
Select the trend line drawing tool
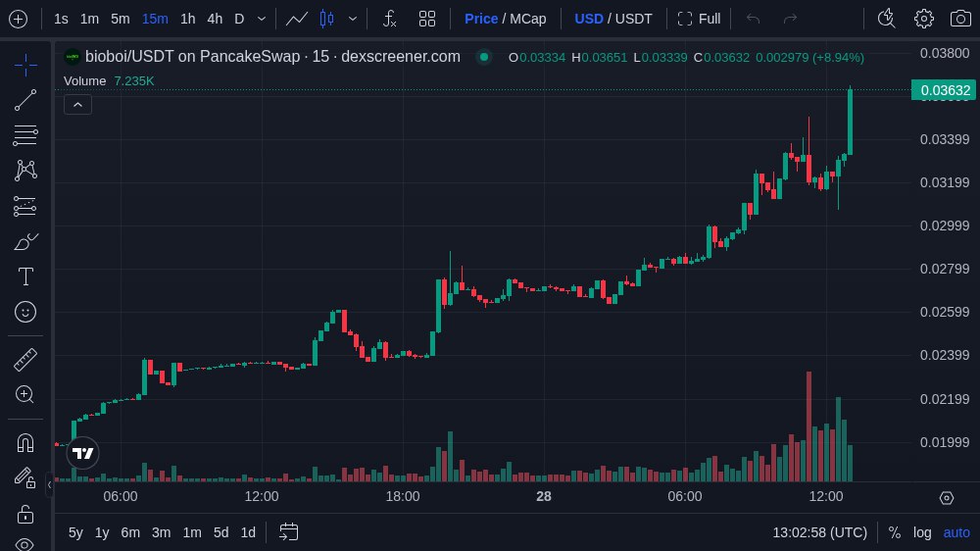pos(25,100)
